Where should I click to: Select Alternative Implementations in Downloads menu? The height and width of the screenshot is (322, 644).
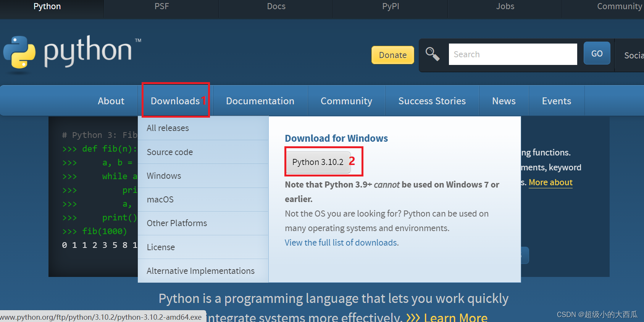(203, 271)
